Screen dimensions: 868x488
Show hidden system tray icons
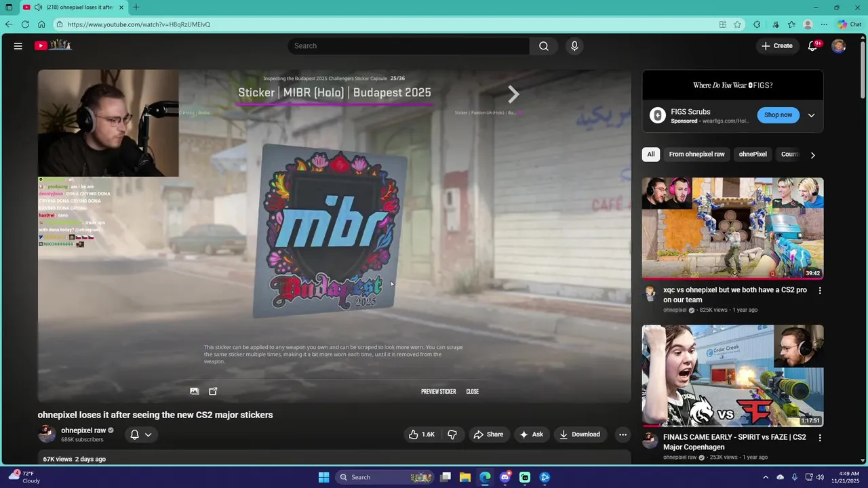coord(766,477)
